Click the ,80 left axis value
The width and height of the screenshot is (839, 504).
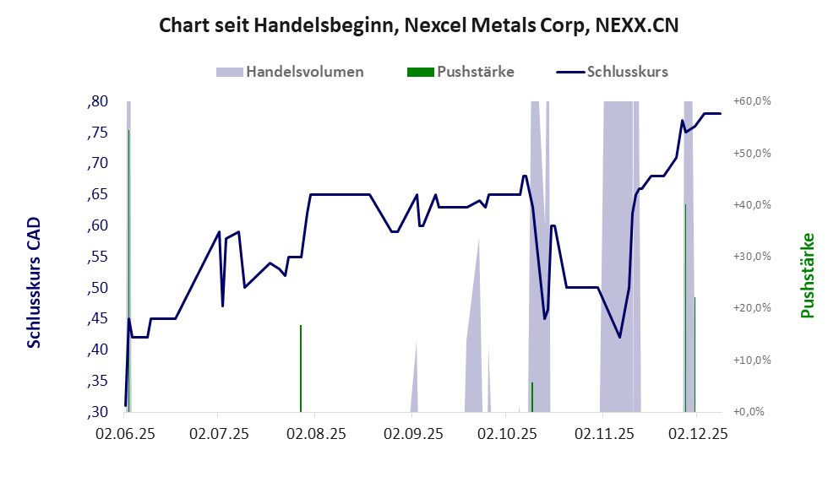pyautogui.click(x=98, y=102)
